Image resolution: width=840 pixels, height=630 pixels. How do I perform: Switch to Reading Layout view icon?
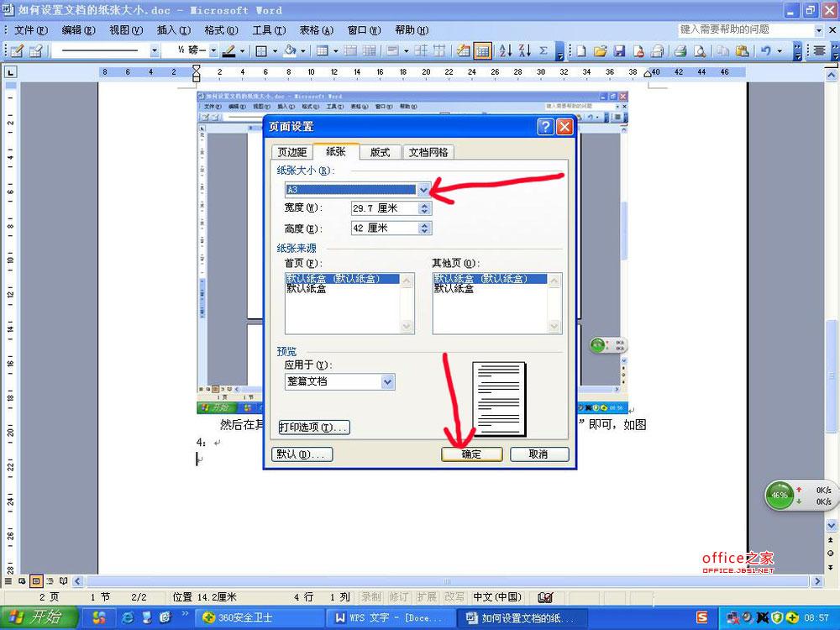pyautogui.click(x=64, y=581)
